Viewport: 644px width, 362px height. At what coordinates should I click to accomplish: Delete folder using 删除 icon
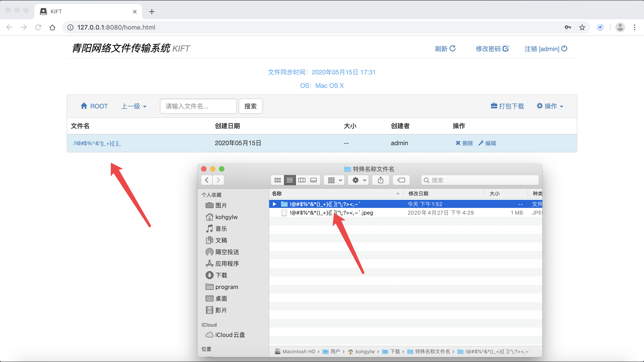coord(464,143)
